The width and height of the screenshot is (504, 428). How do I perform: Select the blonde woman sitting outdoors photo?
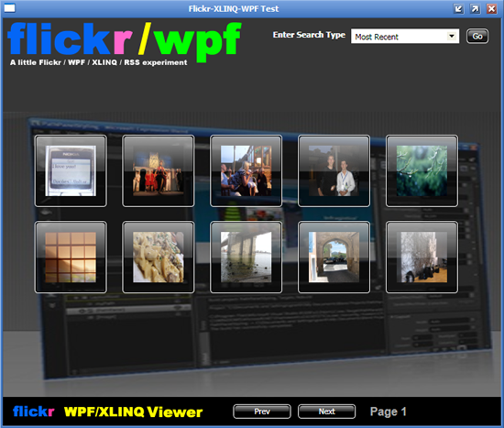point(247,170)
